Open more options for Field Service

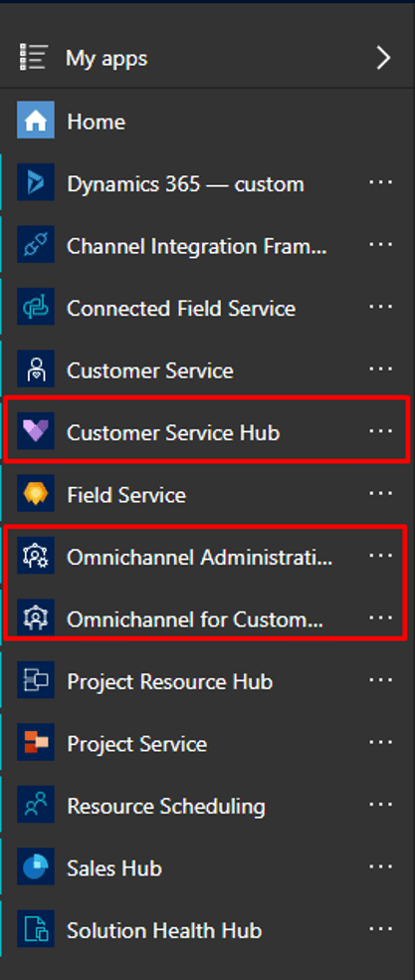point(380,494)
